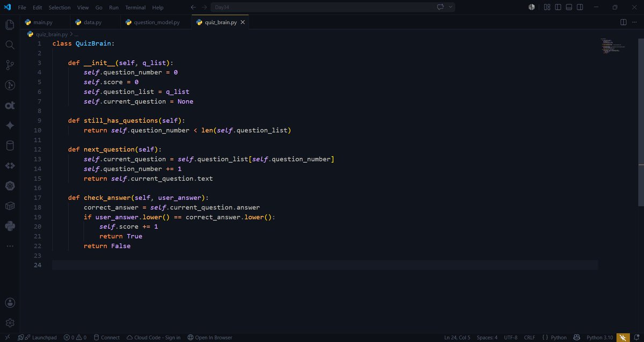Open the Edit menu

37,8
